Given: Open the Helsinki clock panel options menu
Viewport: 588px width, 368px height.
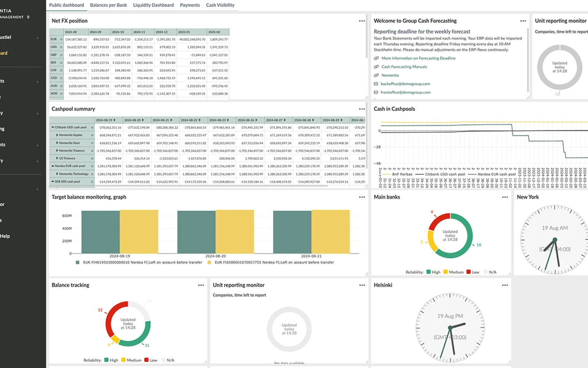Looking at the screenshot, I should [505, 285].
